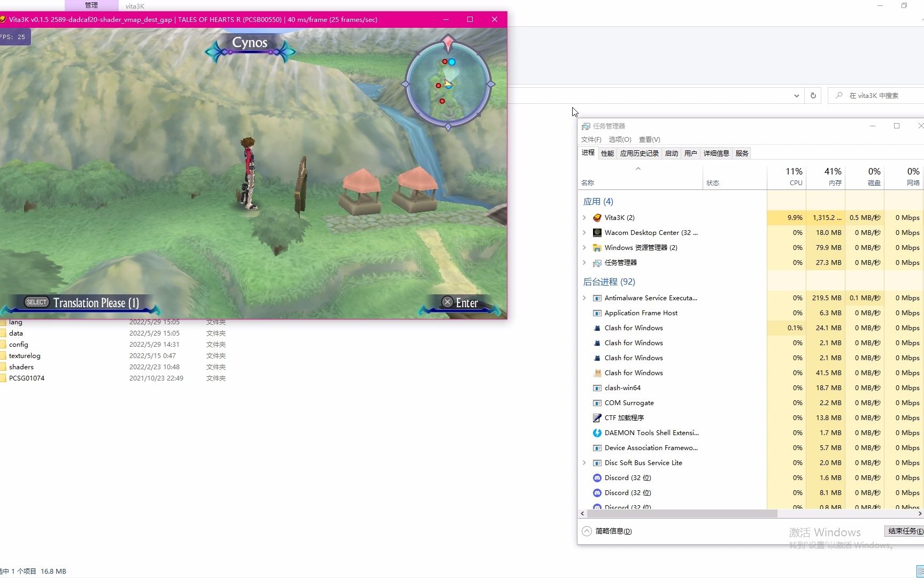Collapse to 简略信息 view in Task Manager
Screen dimensions: 924x578
pyautogui.click(x=607, y=531)
